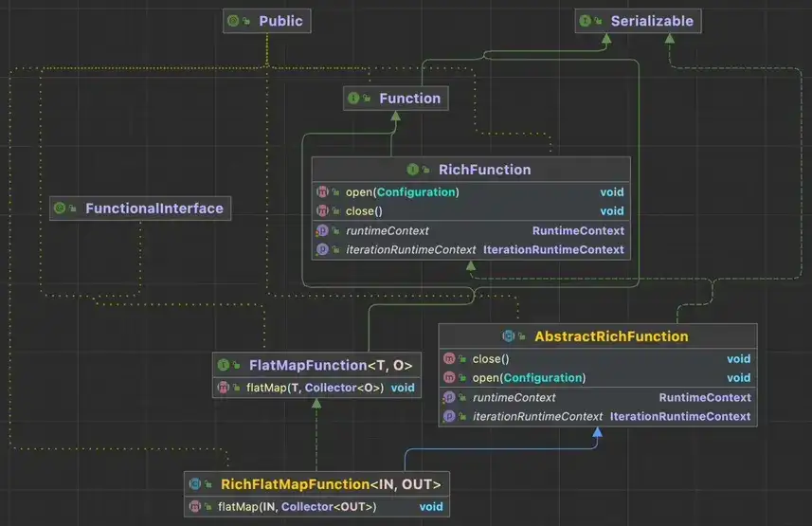Viewport: 812px width, 526px height.
Task: Click the RuntimeContext type in RichFunction
Action: (578, 230)
